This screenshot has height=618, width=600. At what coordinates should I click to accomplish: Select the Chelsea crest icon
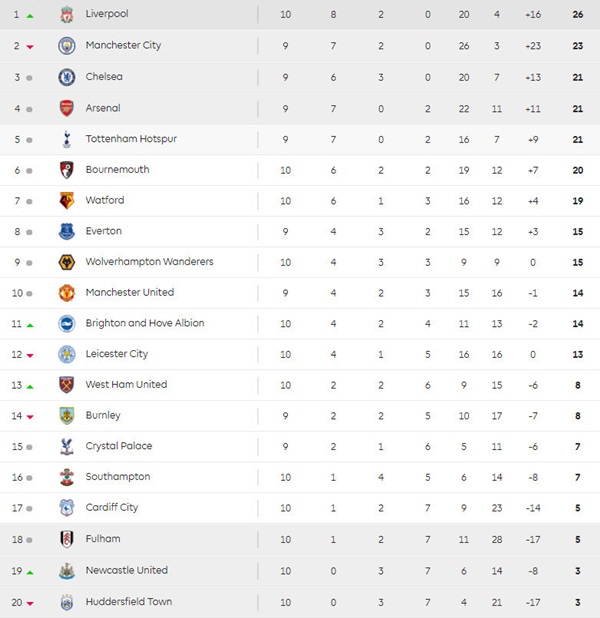(67, 77)
